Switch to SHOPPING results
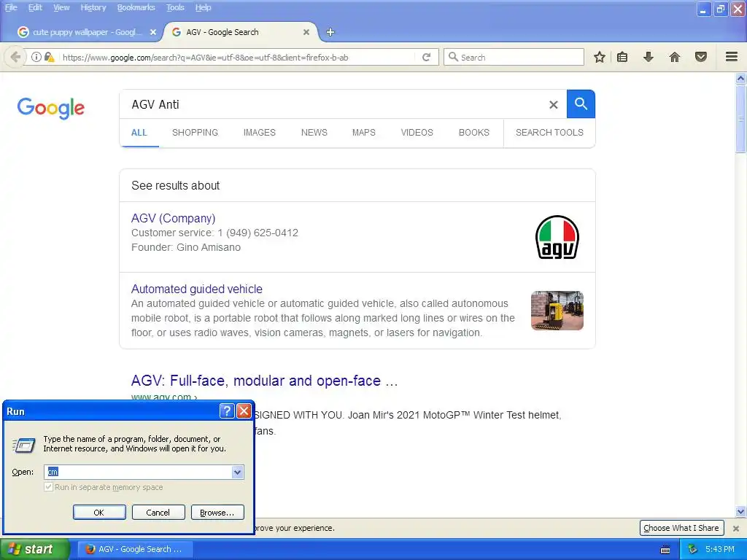Image resolution: width=747 pixels, height=560 pixels. point(195,133)
